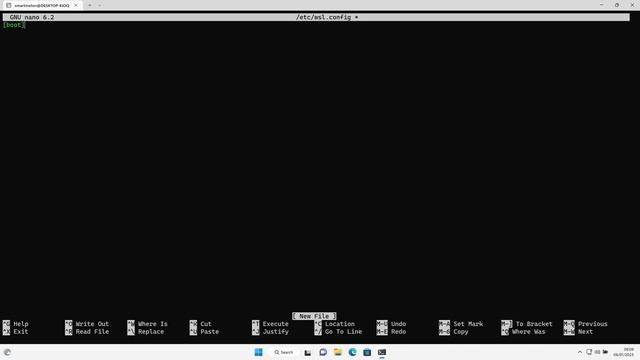The image size is (640, 360).
Task: Launch Microsoft Edge from the taskbar
Action: [352, 352]
